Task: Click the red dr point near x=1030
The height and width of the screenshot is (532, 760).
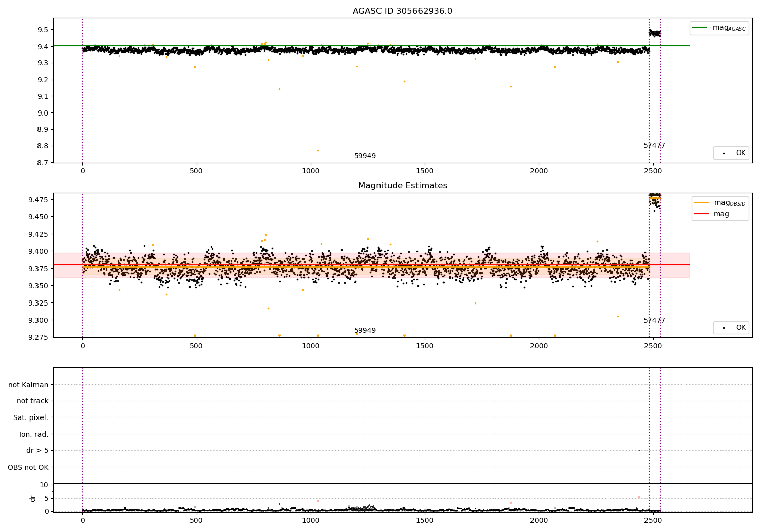Action: pos(318,501)
